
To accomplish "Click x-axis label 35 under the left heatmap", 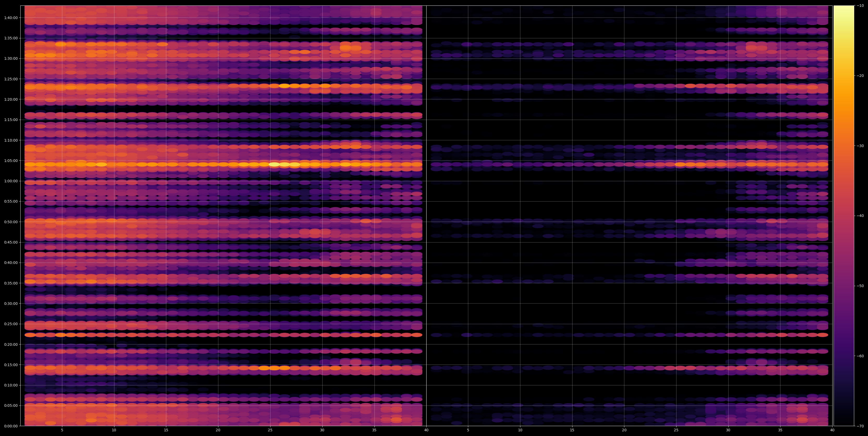I will click(x=374, y=430).
